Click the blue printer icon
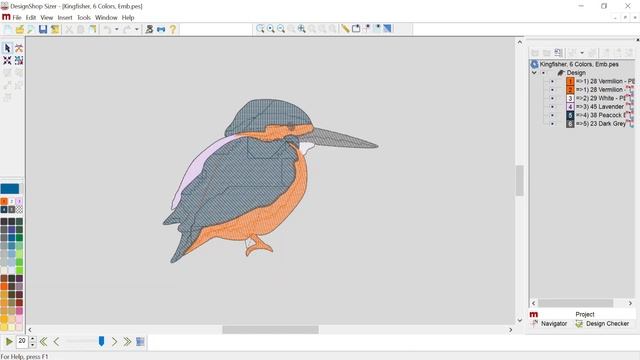 click(x=161, y=29)
